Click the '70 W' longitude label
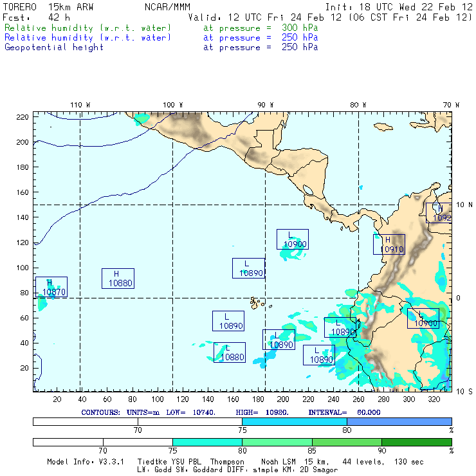 (x=451, y=105)
